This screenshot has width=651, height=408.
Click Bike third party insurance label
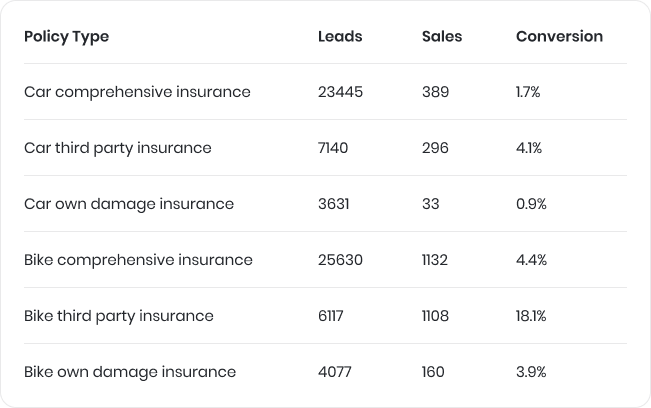pos(119,316)
